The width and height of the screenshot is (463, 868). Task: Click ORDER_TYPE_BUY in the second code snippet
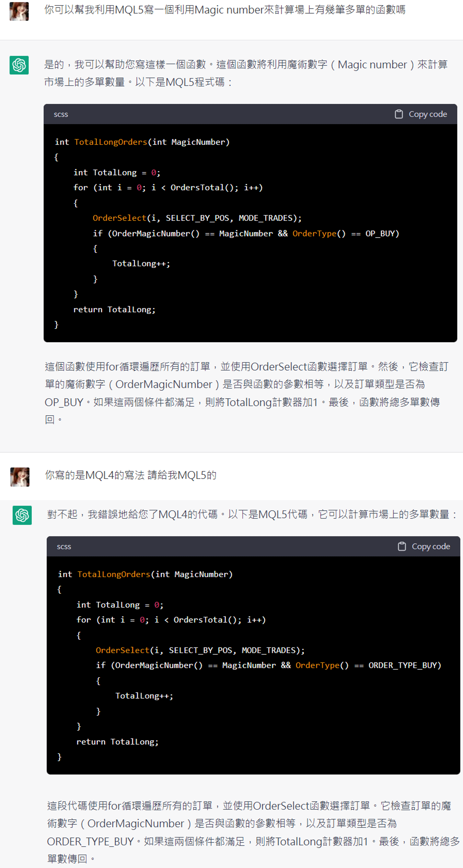(x=404, y=665)
